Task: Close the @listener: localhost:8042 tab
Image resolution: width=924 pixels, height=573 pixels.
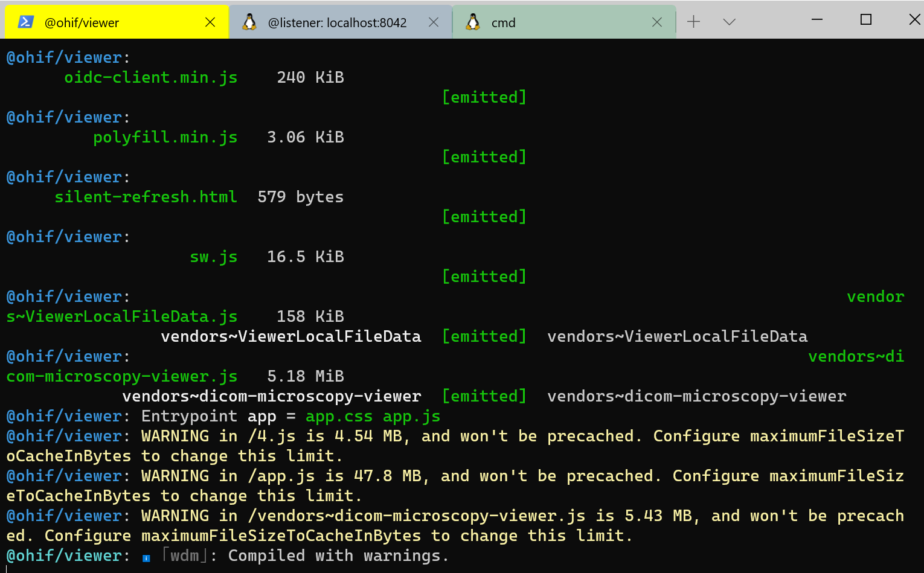Action: pos(434,22)
